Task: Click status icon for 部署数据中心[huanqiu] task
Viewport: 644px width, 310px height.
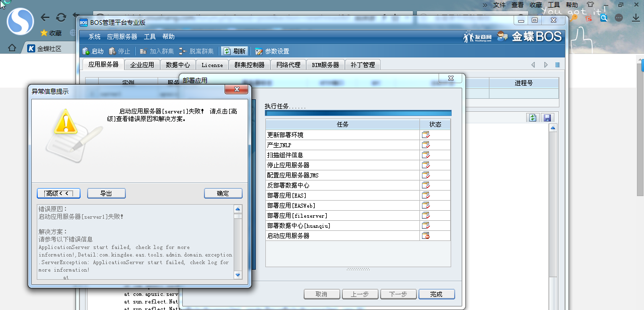Action: [426, 225]
